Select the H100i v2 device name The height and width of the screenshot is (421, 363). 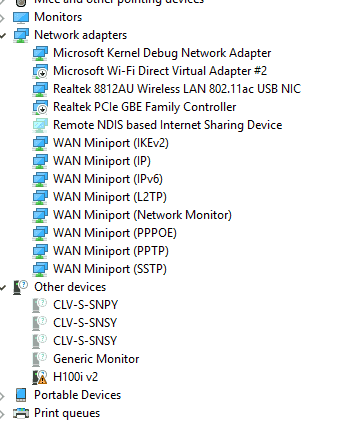pyautogui.click(x=76, y=377)
